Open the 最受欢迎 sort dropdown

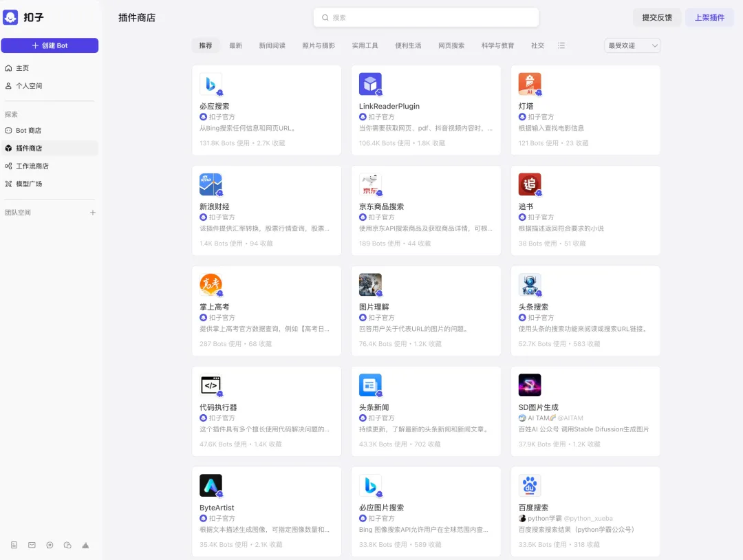coord(632,45)
